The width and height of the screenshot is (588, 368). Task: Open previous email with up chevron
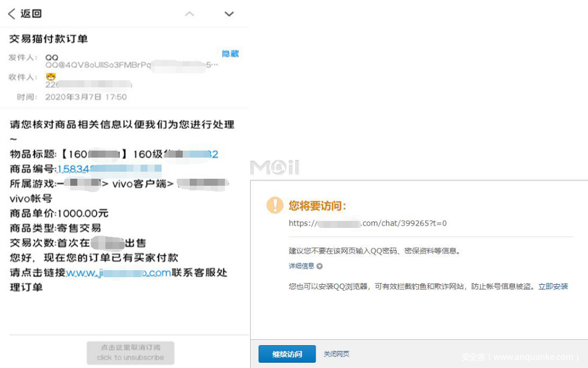click(x=190, y=14)
